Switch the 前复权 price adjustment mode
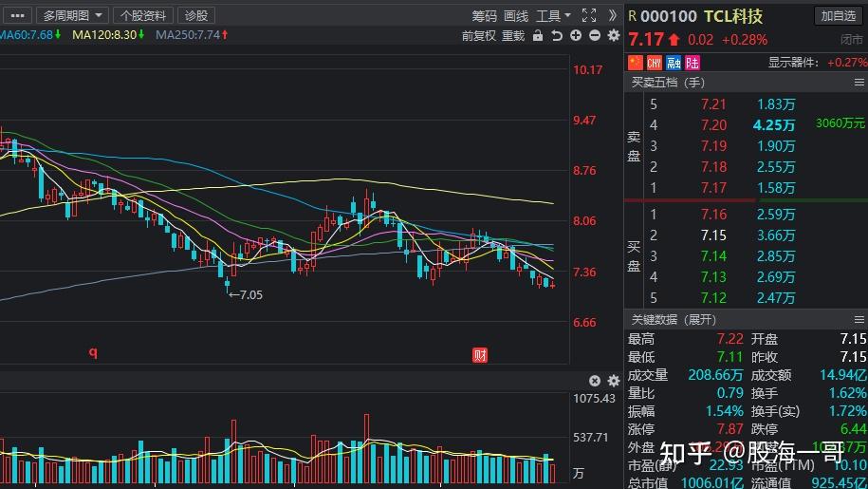 coord(479,36)
